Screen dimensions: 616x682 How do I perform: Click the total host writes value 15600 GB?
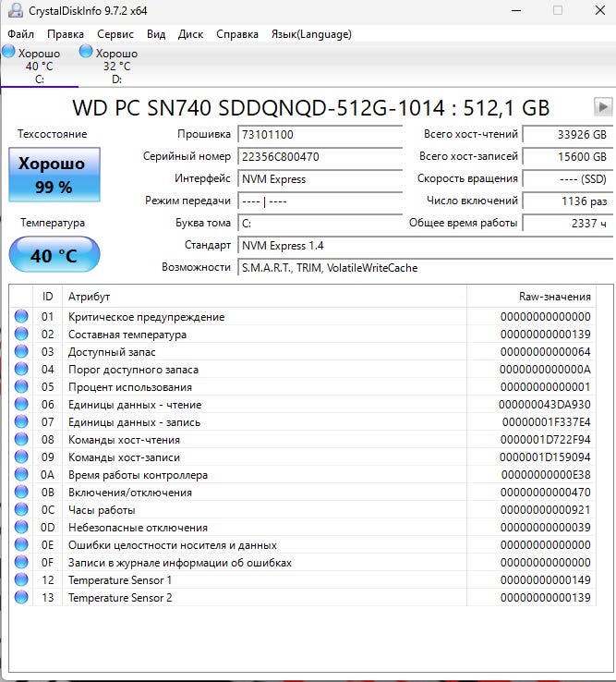coord(568,156)
